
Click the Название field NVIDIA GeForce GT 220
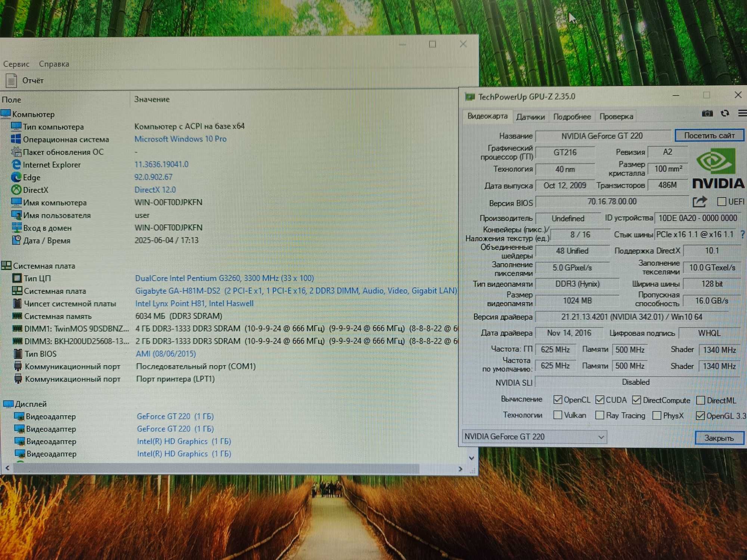(x=602, y=136)
